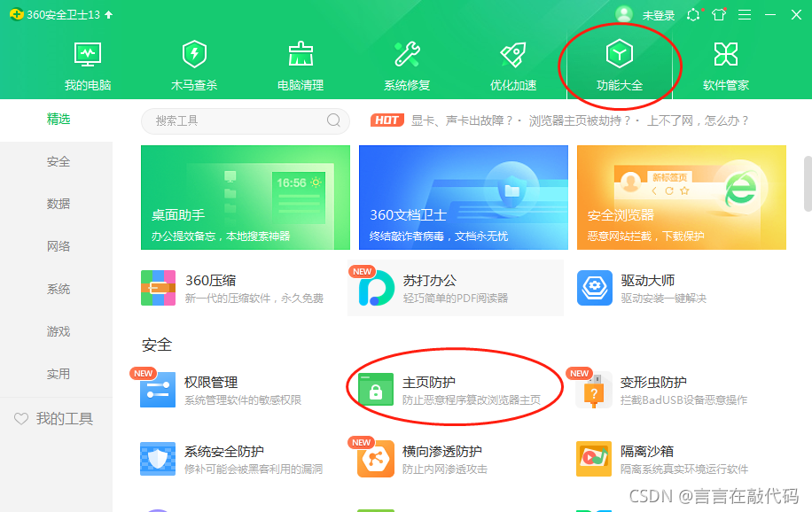Screen dimensions: 812x512
Task: Open 木马查杀 shield icon
Action: (x=194, y=54)
